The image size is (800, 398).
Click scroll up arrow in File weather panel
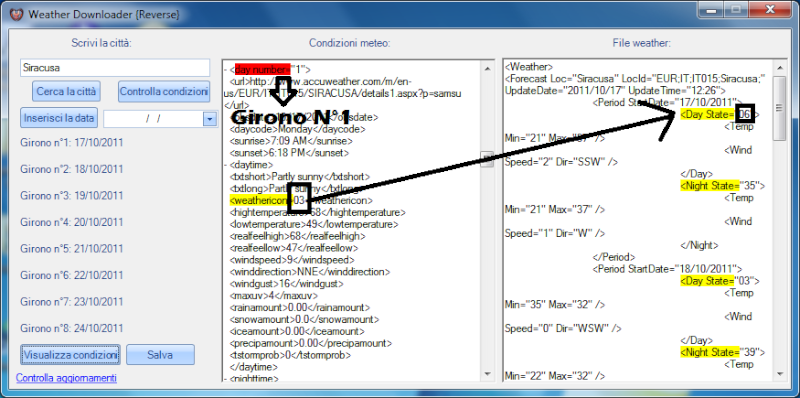point(779,68)
